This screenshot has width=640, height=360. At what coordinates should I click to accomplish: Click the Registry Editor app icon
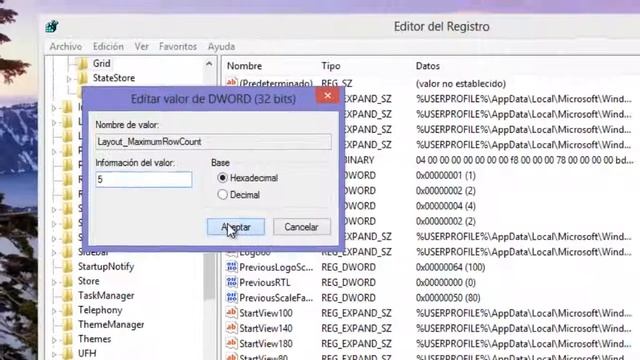(52, 27)
